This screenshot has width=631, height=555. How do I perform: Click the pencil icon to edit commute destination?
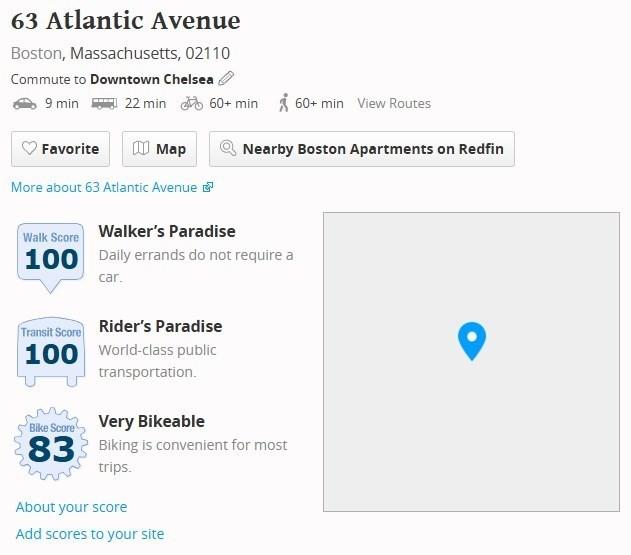(226, 78)
